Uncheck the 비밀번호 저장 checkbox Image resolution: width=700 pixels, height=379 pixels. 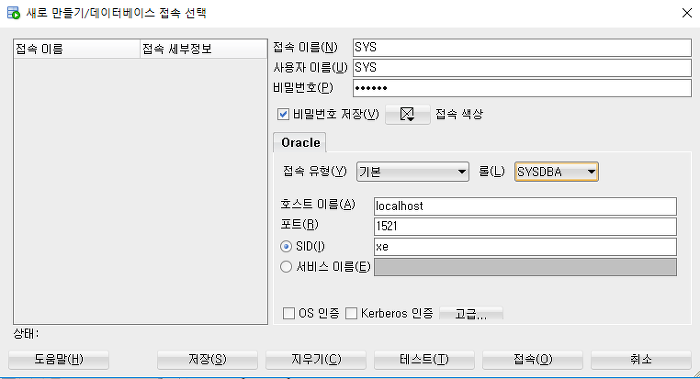click(283, 114)
